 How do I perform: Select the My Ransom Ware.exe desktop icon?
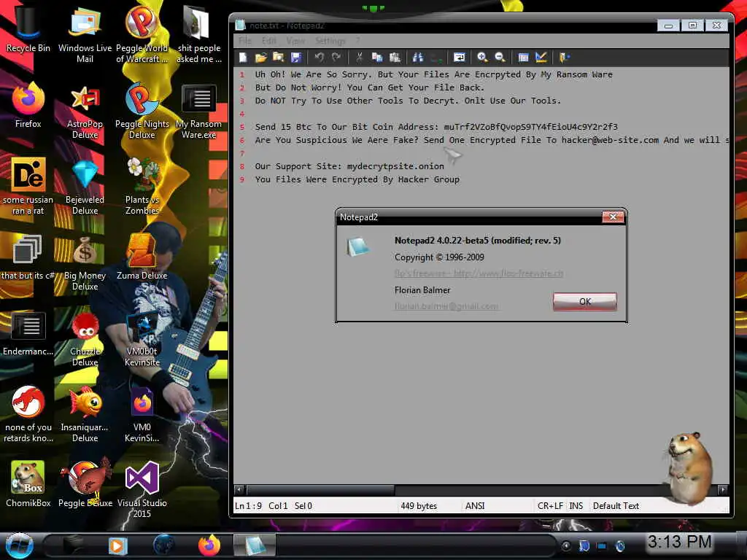[x=198, y=111]
